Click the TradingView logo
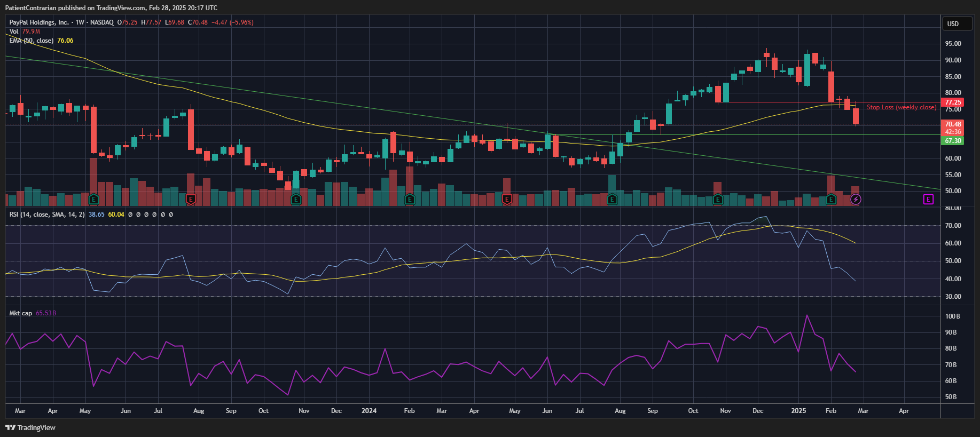 [x=30, y=427]
